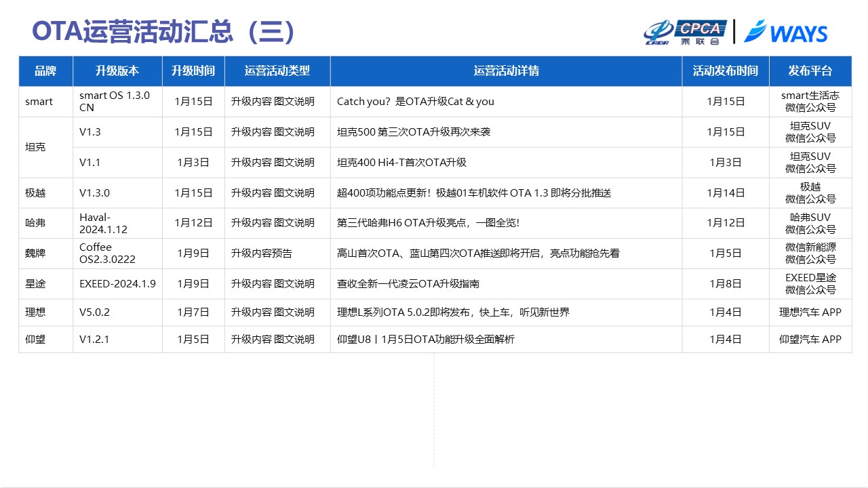Click detail text 仰望U8丨1月5日OTA功能升级全面解析

tap(426, 340)
